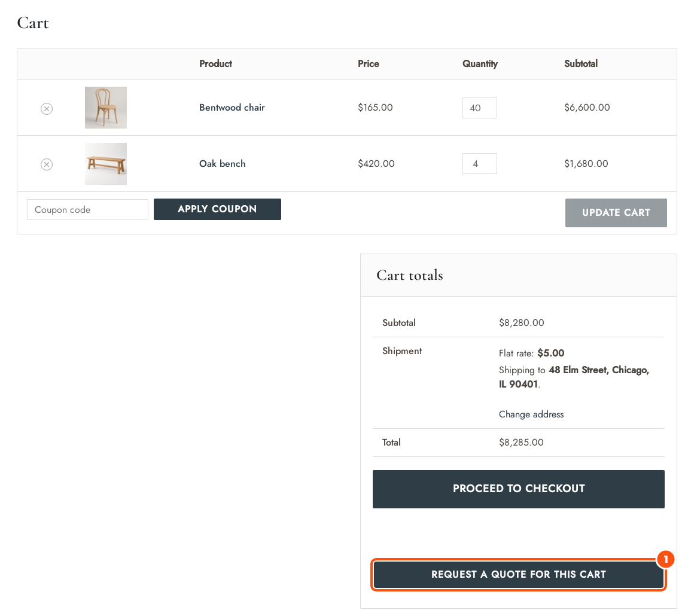Screen dimensions: 688x616
Task: Click the Product column header
Action: tap(215, 63)
